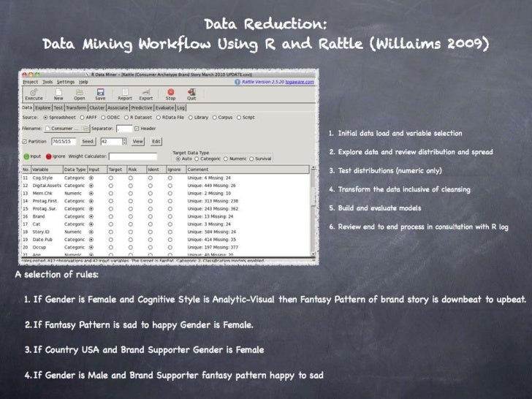Open the Help menu
This screenshot has height=399, width=532.
(x=83, y=82)
